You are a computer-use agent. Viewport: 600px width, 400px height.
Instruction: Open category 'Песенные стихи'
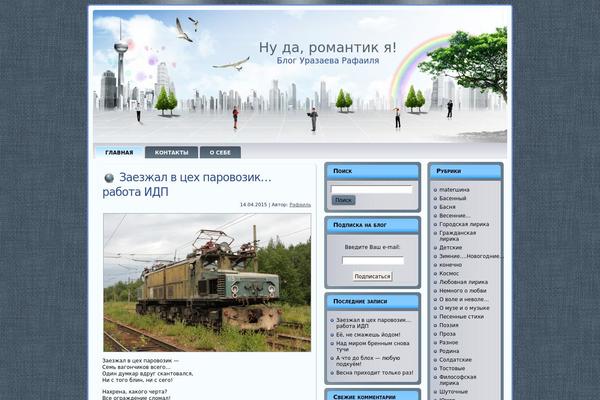tap(461, 317)
